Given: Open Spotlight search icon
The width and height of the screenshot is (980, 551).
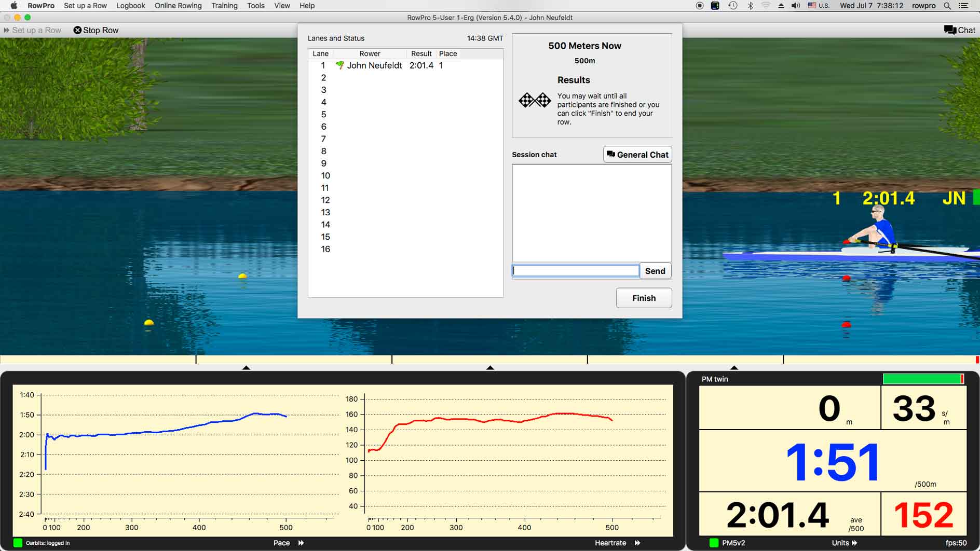Looking at the screenshot, I should (947, 6).
